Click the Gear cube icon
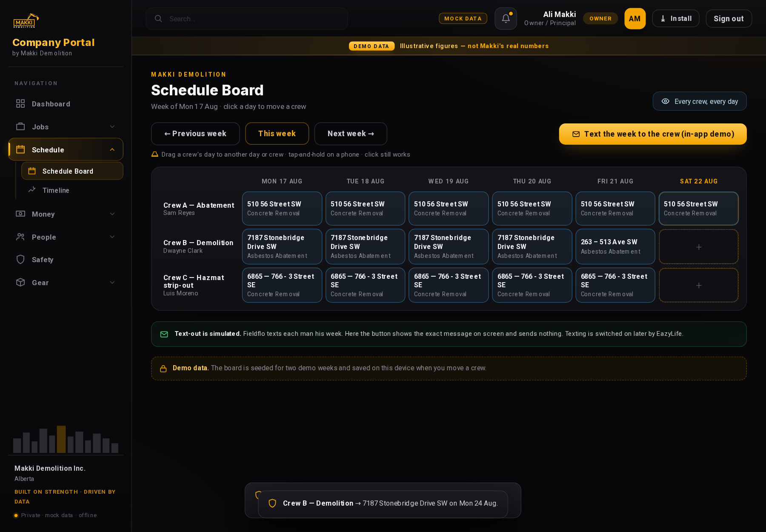Viewport: 766px width, 532px height. pyautogui.click(x=20, y=283)
